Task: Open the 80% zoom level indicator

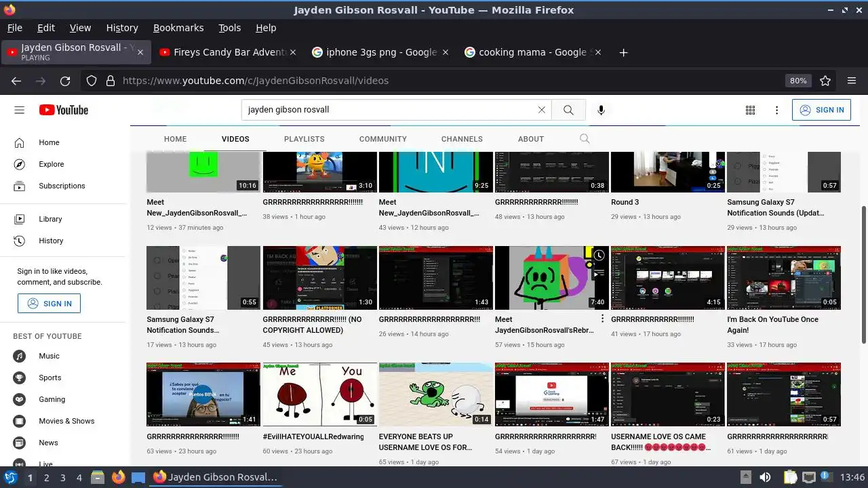Action: pyautogui.click(x=798, y=81)
